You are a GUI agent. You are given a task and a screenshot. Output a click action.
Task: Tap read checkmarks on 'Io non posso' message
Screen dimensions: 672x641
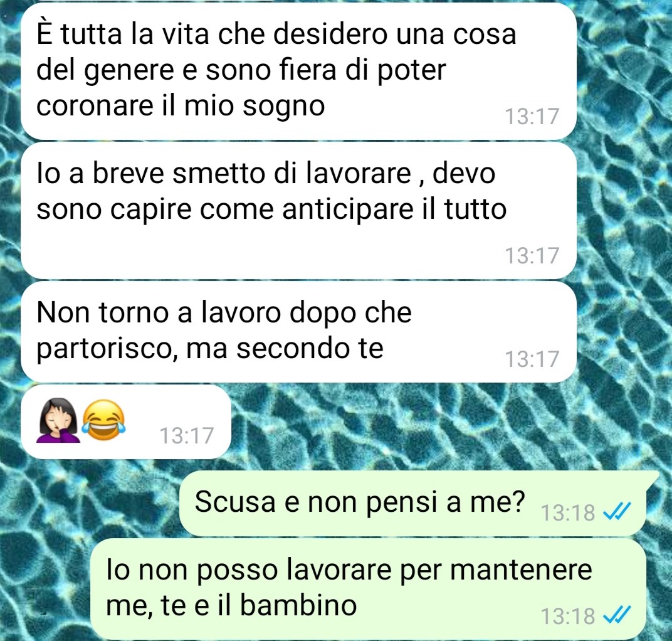point(617,615)
